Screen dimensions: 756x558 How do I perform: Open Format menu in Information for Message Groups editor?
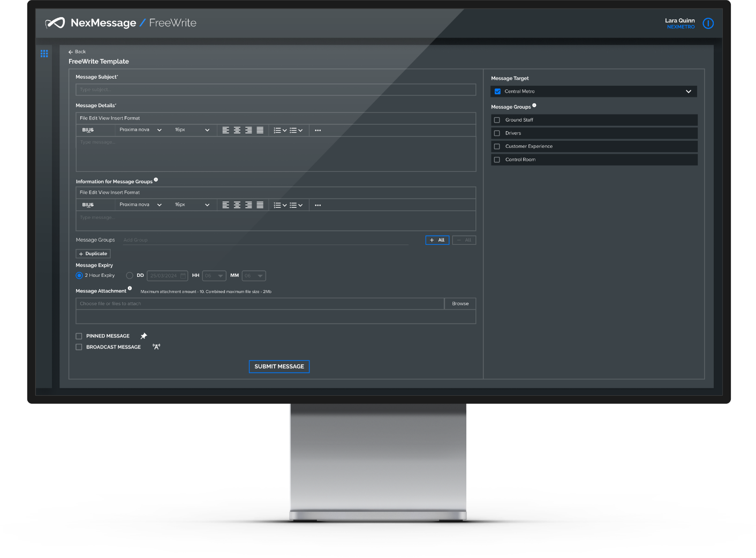tap(132, 193)
